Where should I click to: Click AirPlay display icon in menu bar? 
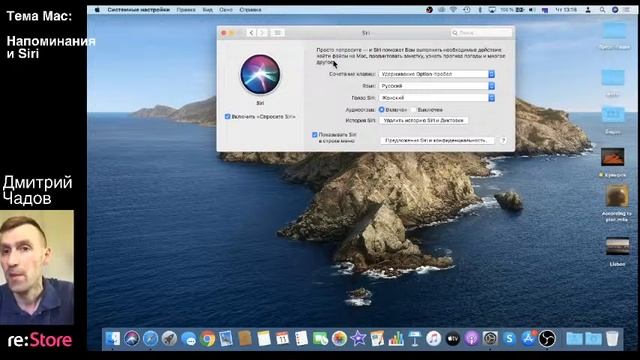click(x=492, y=9)
